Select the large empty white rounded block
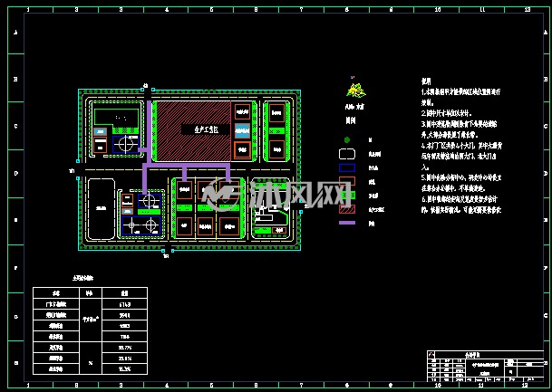The image size is (552, 392). [102, 209]
